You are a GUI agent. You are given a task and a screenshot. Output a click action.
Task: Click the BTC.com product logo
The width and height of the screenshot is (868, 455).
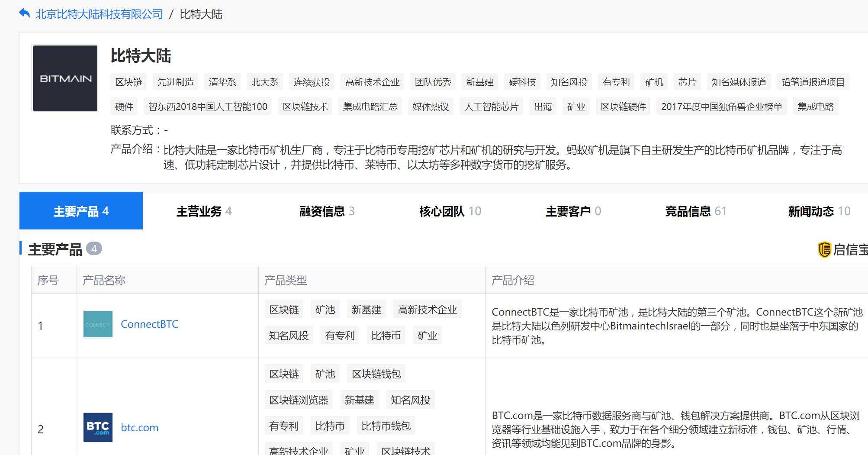pos(98,427)
